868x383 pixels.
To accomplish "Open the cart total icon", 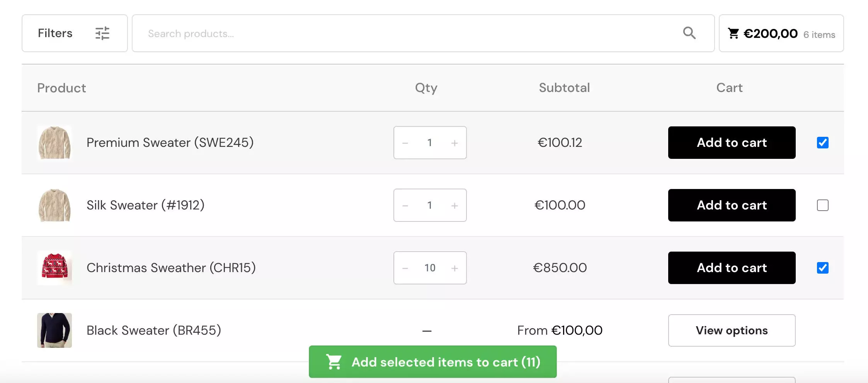I will [x=733, y=34].
